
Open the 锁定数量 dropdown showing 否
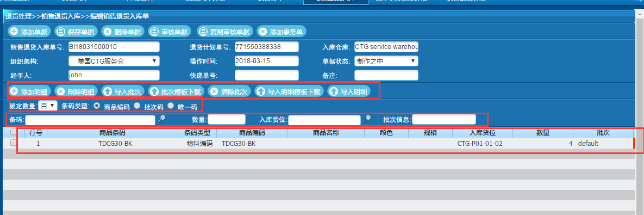(48, 106)
